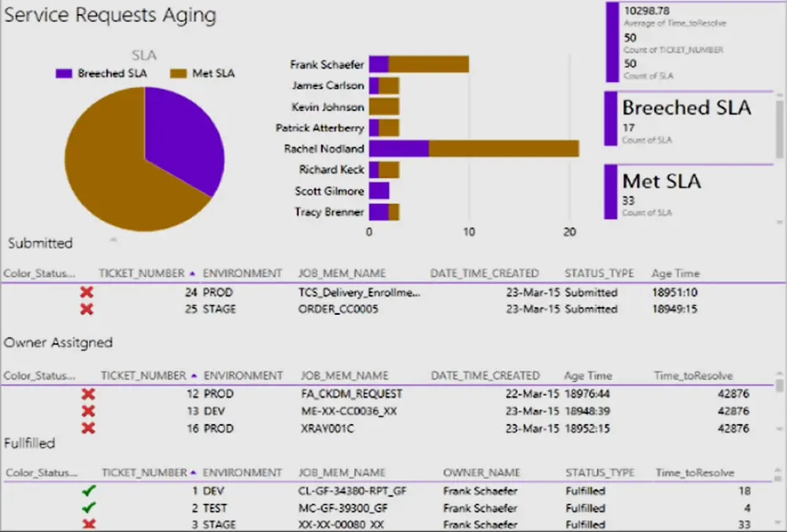Image resolution: width=787 pixels, height=532 pixels.
Task: Click the brown Met SLA legend swatch
Action: tap(179, 73)
